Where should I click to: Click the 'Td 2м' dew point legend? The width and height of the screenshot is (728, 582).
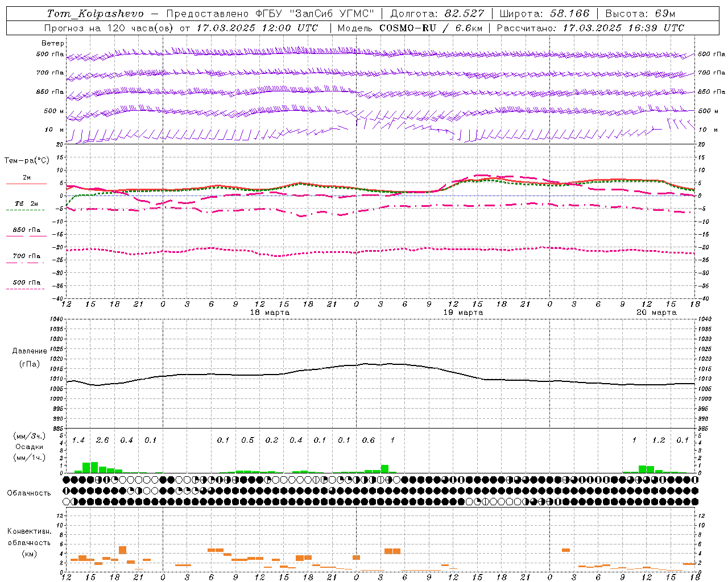pyautogui.click(x=27, y=203)
